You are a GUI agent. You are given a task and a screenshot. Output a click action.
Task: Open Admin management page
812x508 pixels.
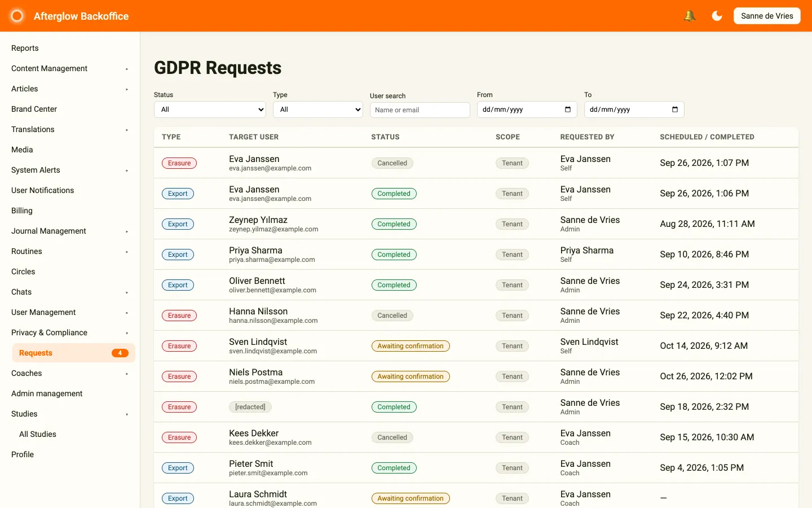pos(70,393)
